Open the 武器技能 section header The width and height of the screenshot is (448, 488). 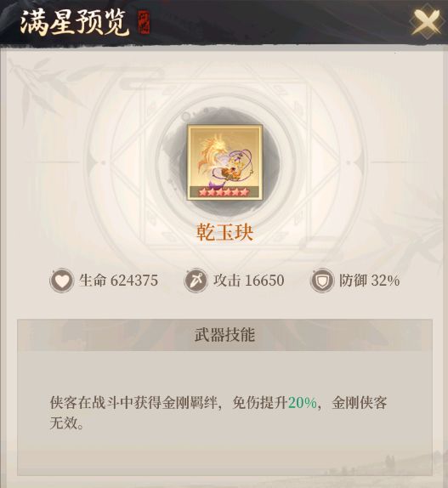coord(224,335)
